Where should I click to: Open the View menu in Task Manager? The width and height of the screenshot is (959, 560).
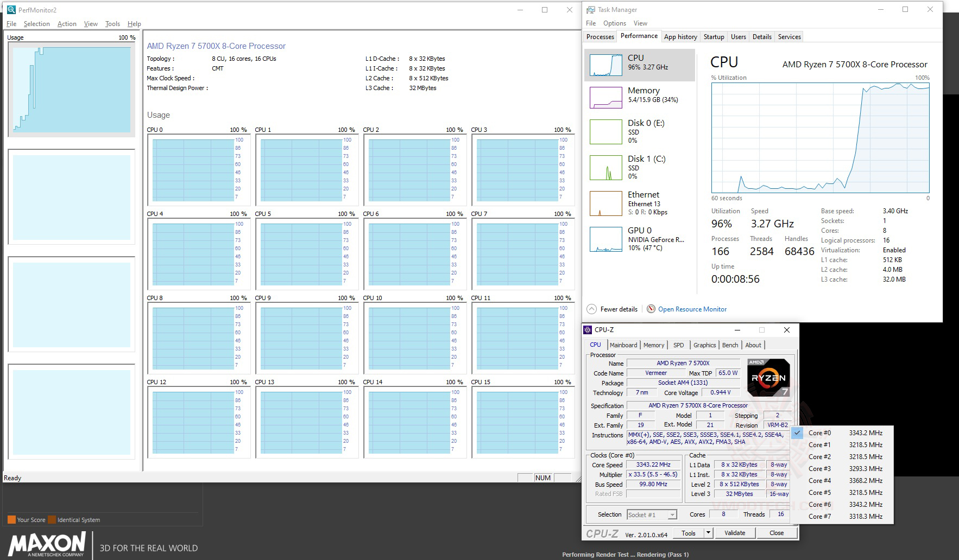pyautogui.click(x=641, y=23)
